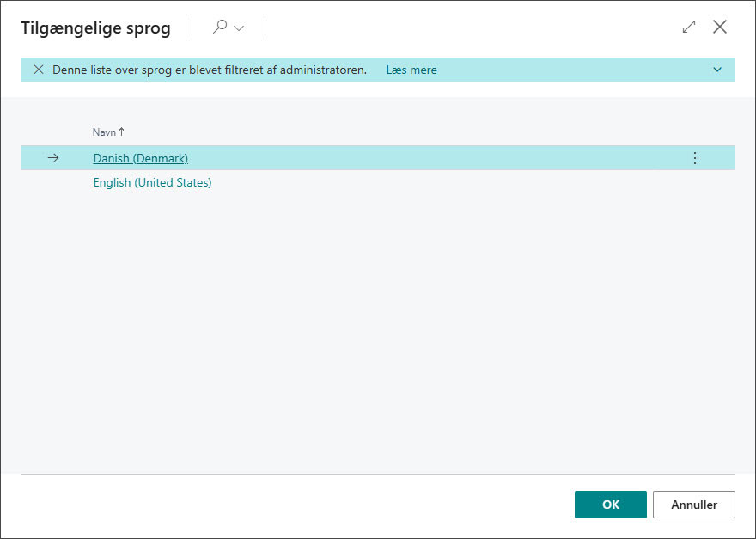Click the Annuller button
Screen dimensions: 756x539
tap(694, 505)
